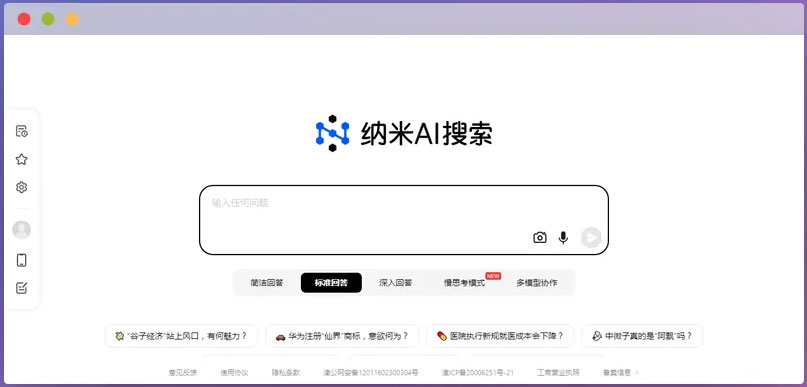807x387 pixels.
Task: Open suggestion about 华为注册 仙界 商标
Action: tap(342, 336)
